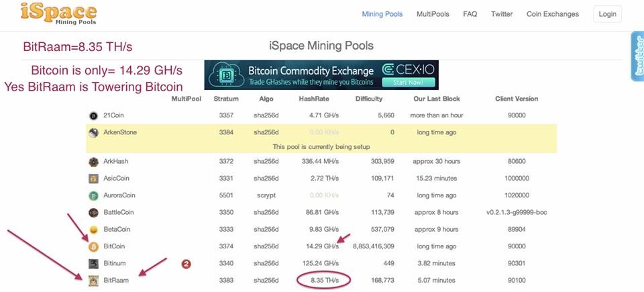The width and height of the screenshot is (644, 292).
Task: Click the BattleCoin coin icon
Action: tap(94, 213)
